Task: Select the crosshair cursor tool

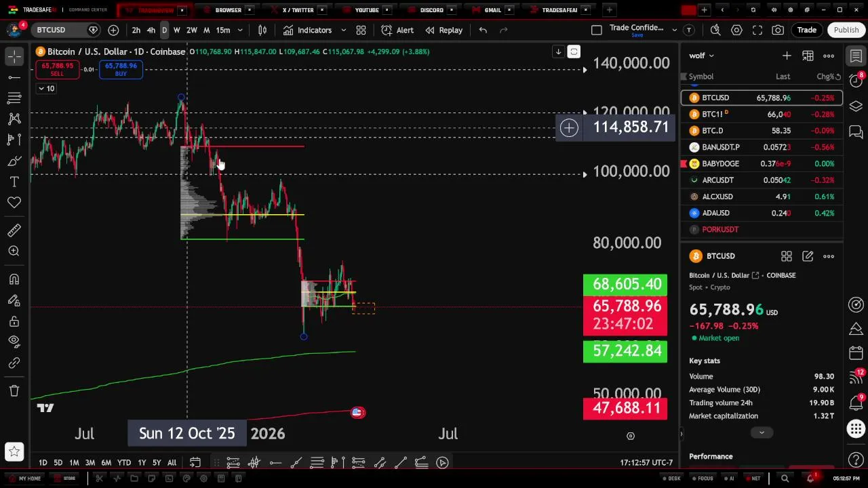Action: 14,57
